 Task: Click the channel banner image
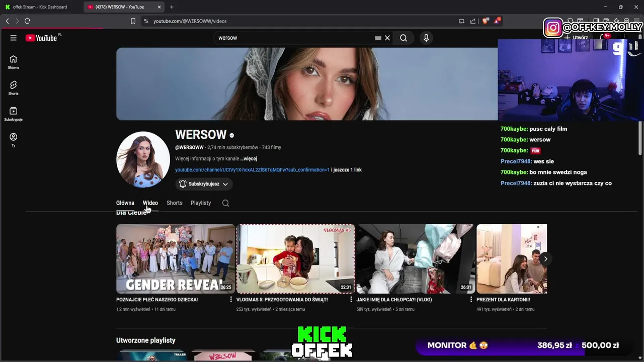pyautogui.click(x=307, y=84)
